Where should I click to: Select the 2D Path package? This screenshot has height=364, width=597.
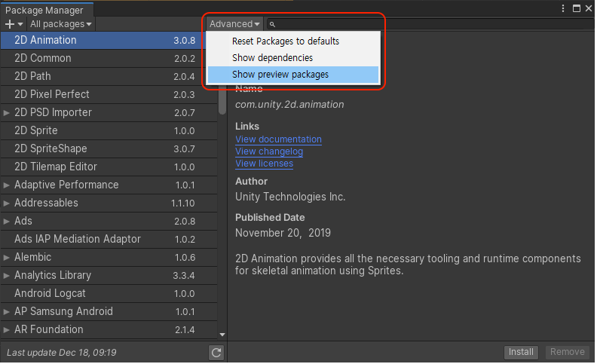[109, 77]
